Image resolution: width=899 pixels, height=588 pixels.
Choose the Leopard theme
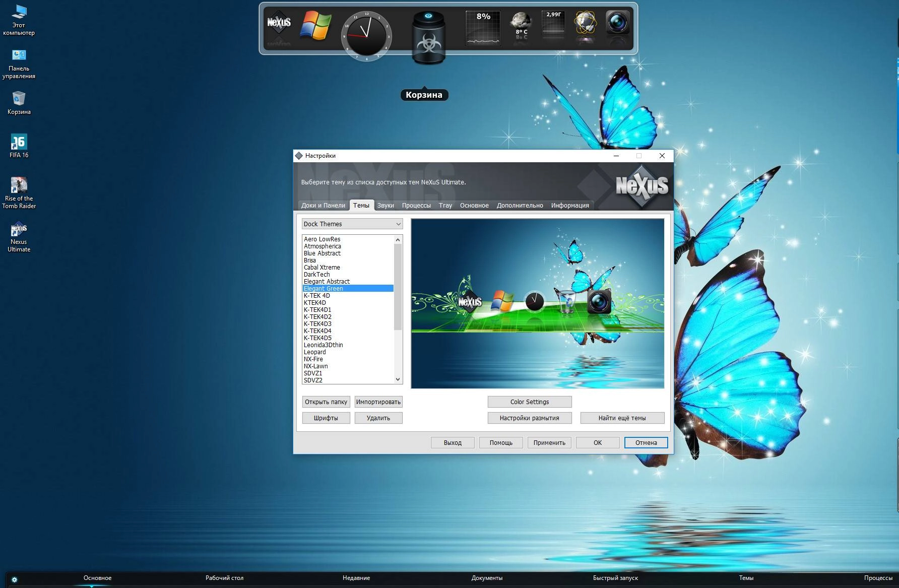coord(348,352)
